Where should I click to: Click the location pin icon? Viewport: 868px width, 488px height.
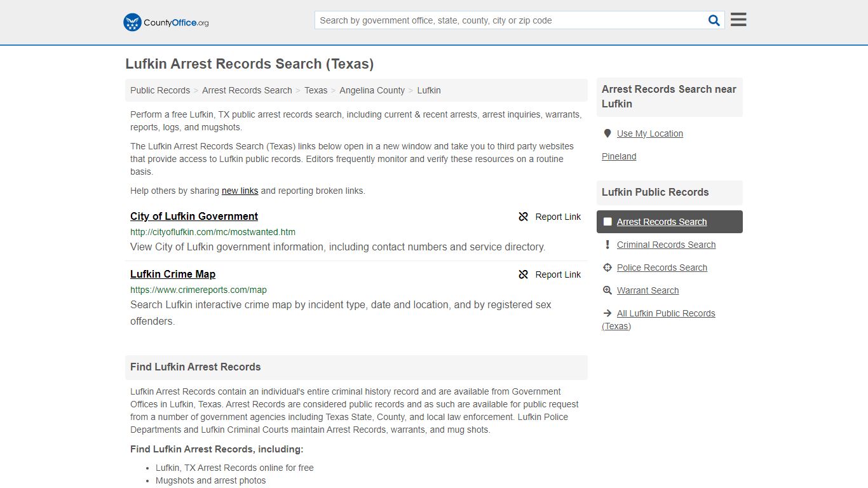[x=607, y=133]
